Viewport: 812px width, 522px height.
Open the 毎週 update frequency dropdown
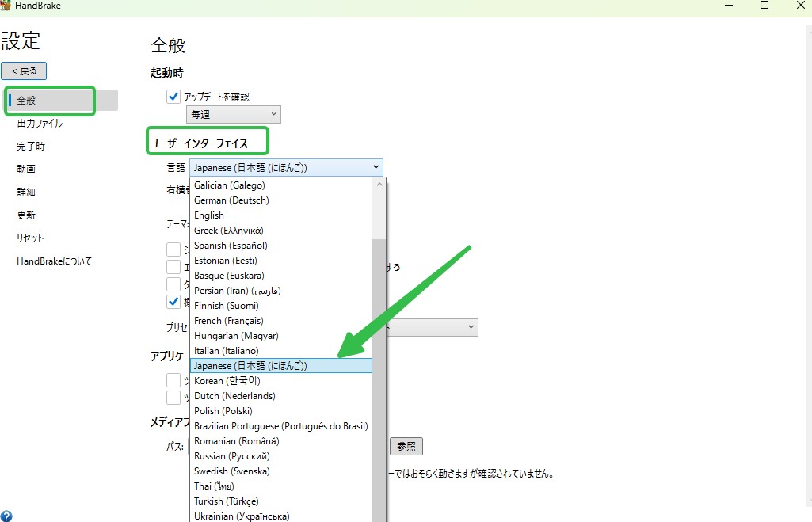click(x=234, y=114)
